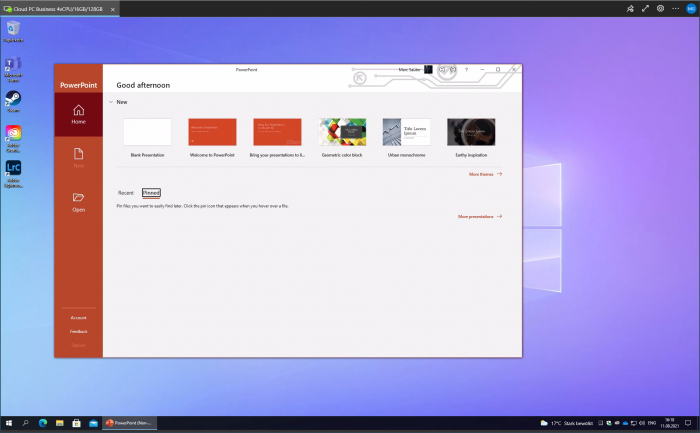Open the Home page in PowerPoint sidebar
This screenshot has height=433, width=700.
coord(79,114)
